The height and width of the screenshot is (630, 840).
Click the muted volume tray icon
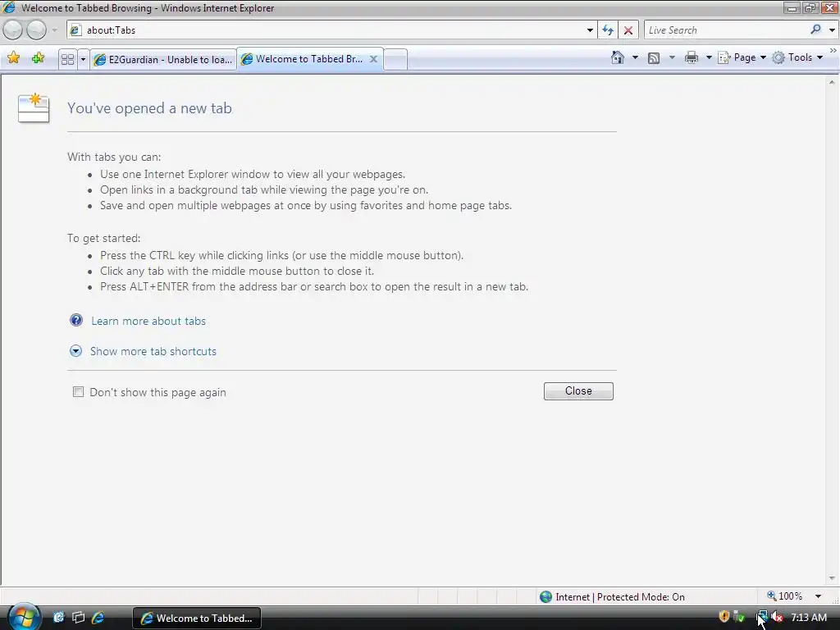[x=777, y=617]
